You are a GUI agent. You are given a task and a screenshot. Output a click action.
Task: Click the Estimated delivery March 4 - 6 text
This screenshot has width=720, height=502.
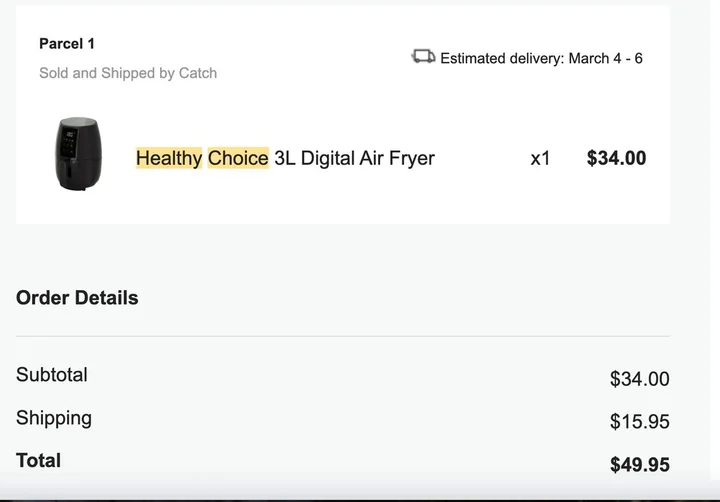tap(541, 58)
